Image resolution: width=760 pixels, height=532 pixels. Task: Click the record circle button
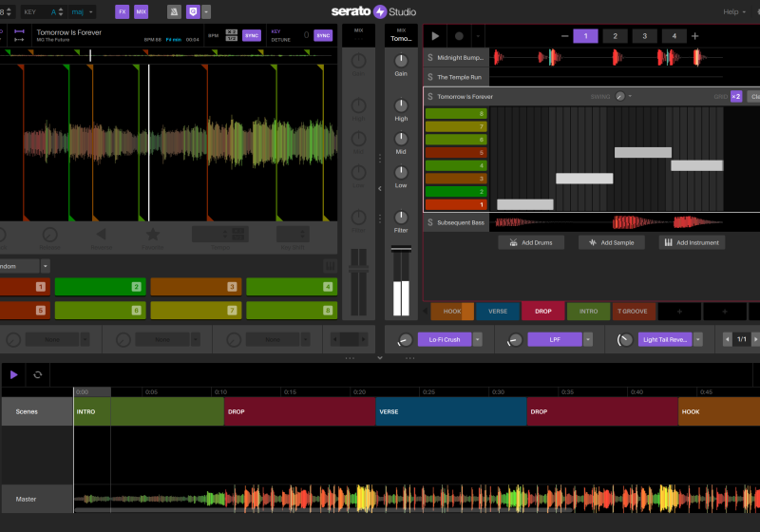[x=459, y=36]
